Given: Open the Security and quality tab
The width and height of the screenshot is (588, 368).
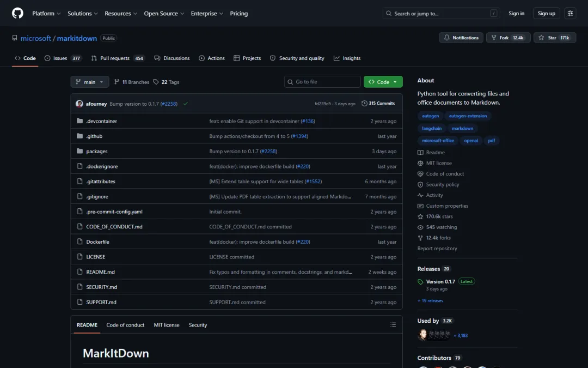Looking at the screenshot, I should click(297, 58).
